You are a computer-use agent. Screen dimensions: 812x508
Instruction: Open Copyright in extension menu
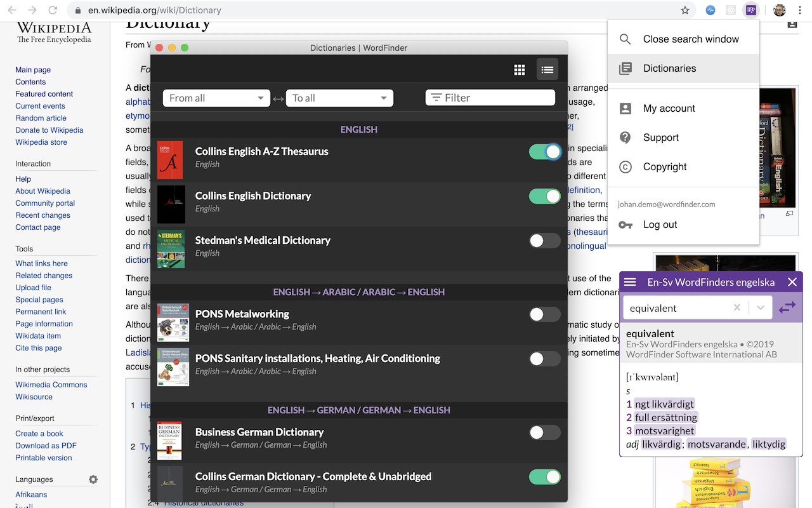point(683,166)
